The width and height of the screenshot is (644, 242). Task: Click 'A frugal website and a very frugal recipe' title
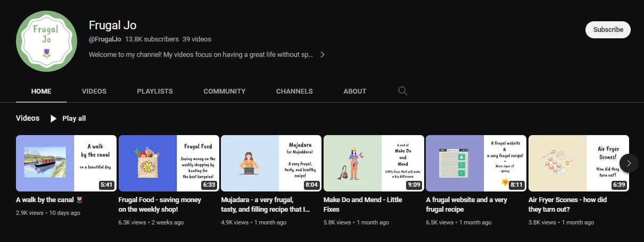click(x=467, y=205)
